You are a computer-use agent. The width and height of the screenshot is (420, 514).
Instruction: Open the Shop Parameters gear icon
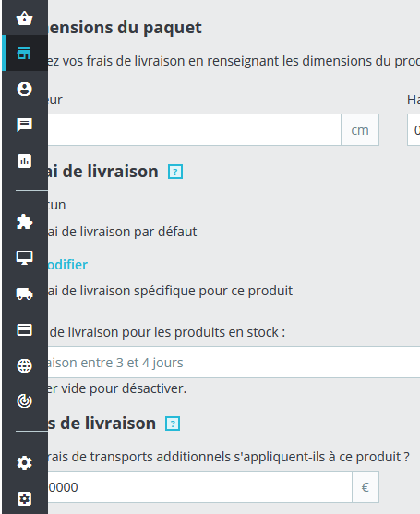pyautogui.click(x=25, y=463)
